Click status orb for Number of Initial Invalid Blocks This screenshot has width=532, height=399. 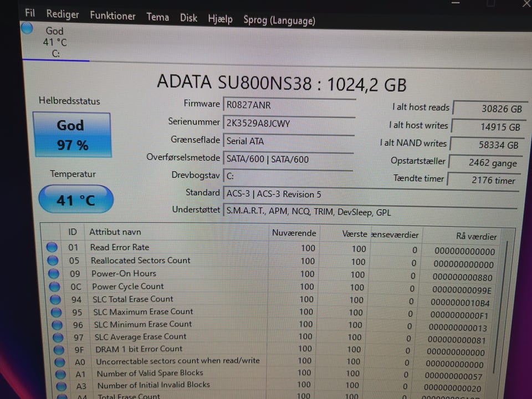tap(62, 386)
